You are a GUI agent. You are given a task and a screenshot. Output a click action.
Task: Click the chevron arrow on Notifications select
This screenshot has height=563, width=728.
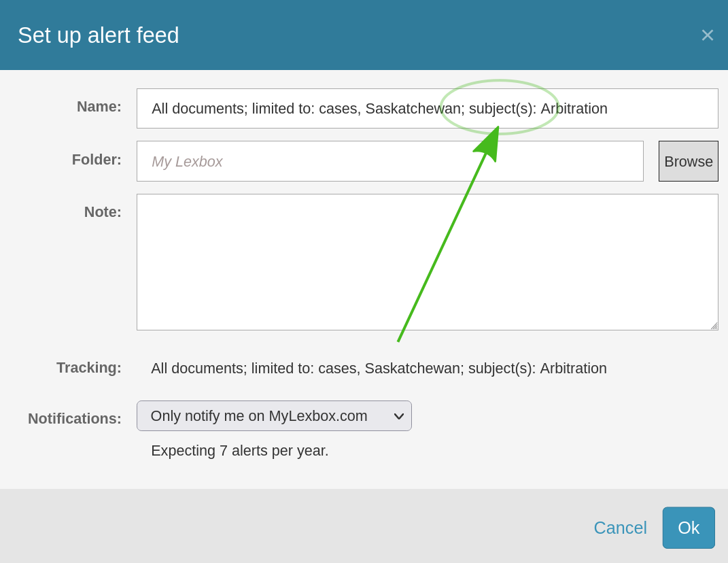coord(399,416)
